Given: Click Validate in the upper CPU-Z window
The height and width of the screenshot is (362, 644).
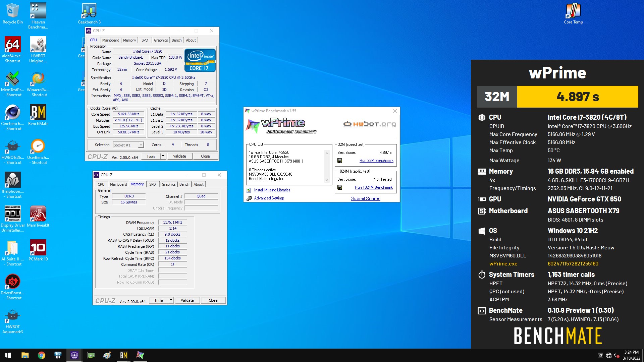Looking at the screenshot, I should coord(179,156).
